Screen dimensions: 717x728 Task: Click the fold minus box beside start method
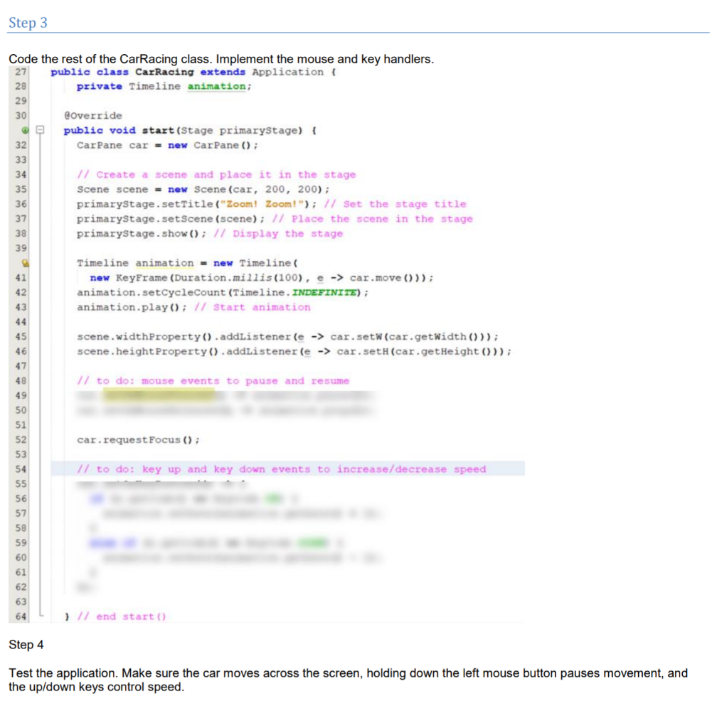(39, 130)
